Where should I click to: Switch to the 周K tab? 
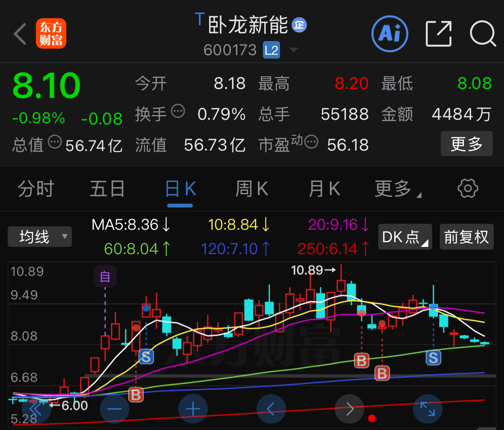click(252, 189)
